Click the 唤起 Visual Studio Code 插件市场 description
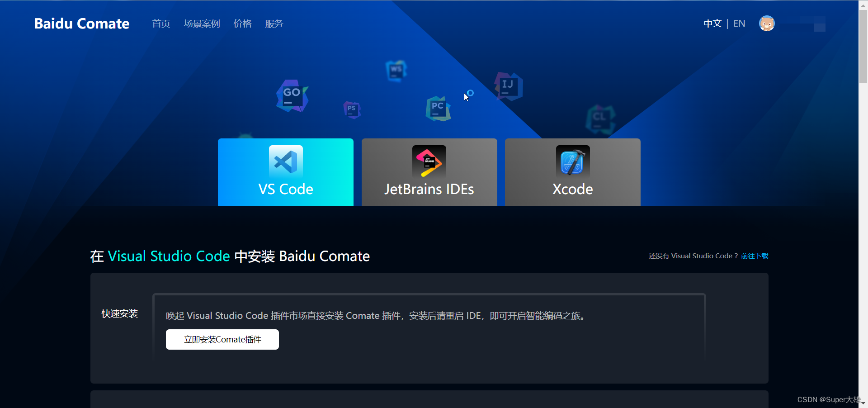The width and height of the screenshot is (868, 408). click(377, 316)
